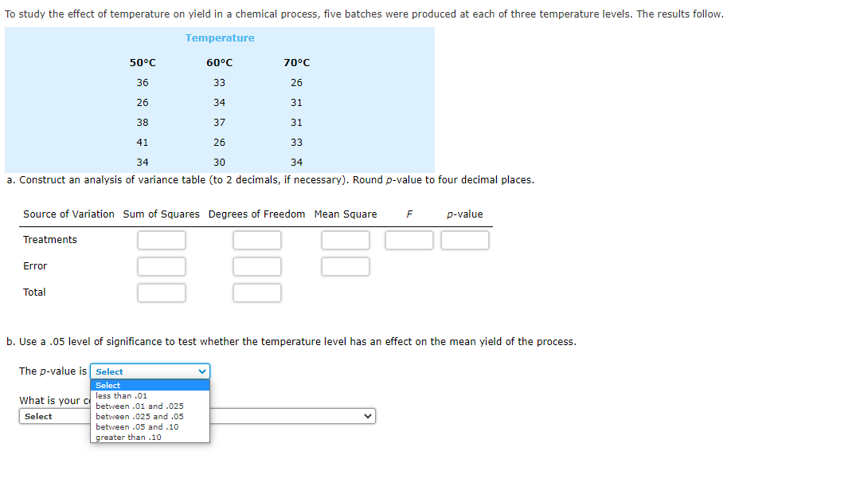
Task: Select the 'between .01 and .025' option
Action: pos(141,406)
